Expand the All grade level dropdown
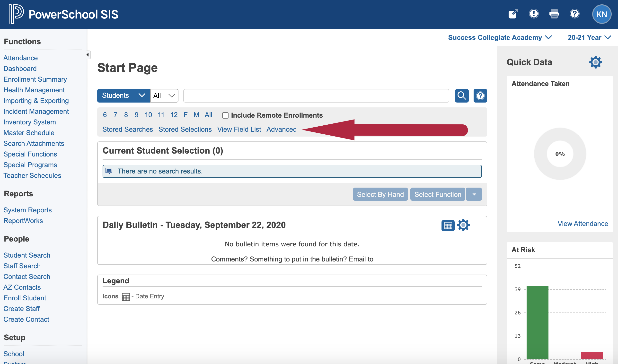Screen dimensions: 618x364 point(172,95)
